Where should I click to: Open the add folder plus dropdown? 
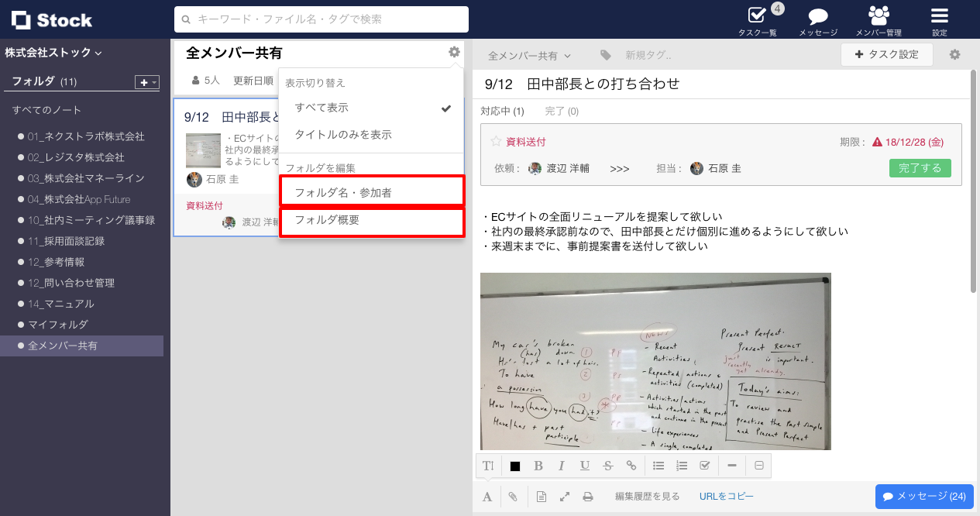[146, 82]
